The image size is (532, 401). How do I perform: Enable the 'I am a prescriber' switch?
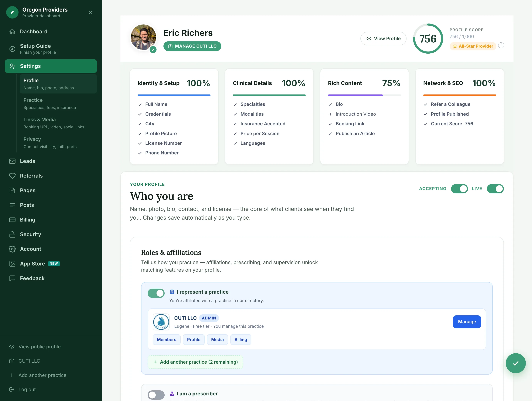(156, 395)
